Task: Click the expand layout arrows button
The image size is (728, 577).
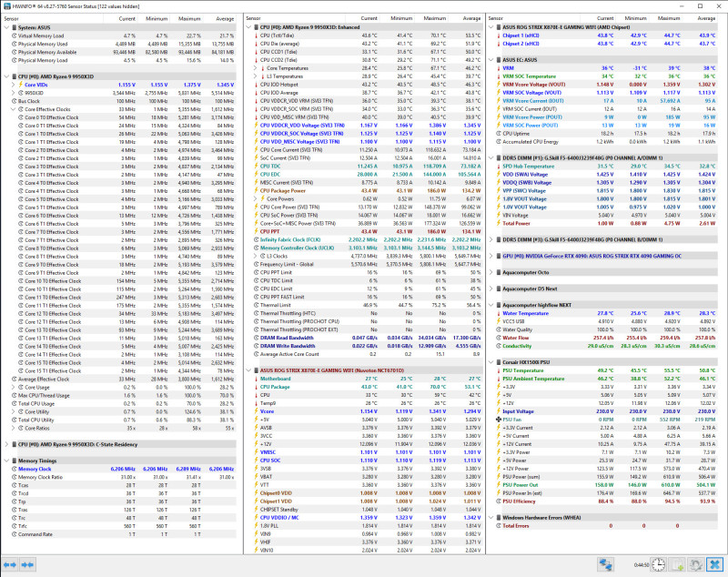Action: pyautogui.click(x=10, y=565)
